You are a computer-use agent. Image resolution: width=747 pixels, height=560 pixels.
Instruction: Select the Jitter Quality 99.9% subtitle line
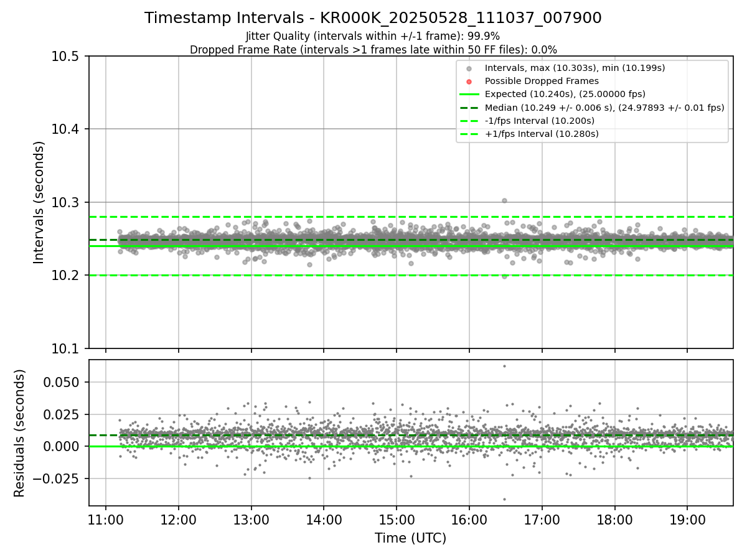coord(373,36)
